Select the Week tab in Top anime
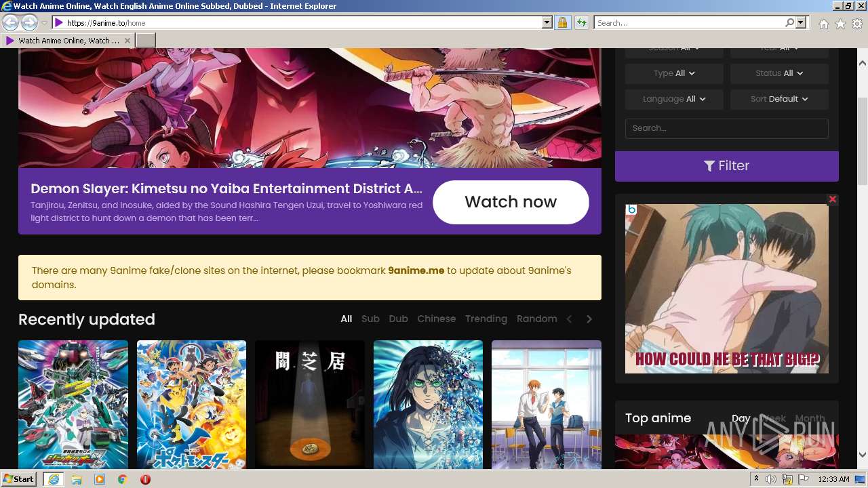The width and height of the screenshot is (868, 488). click(773, 418)
